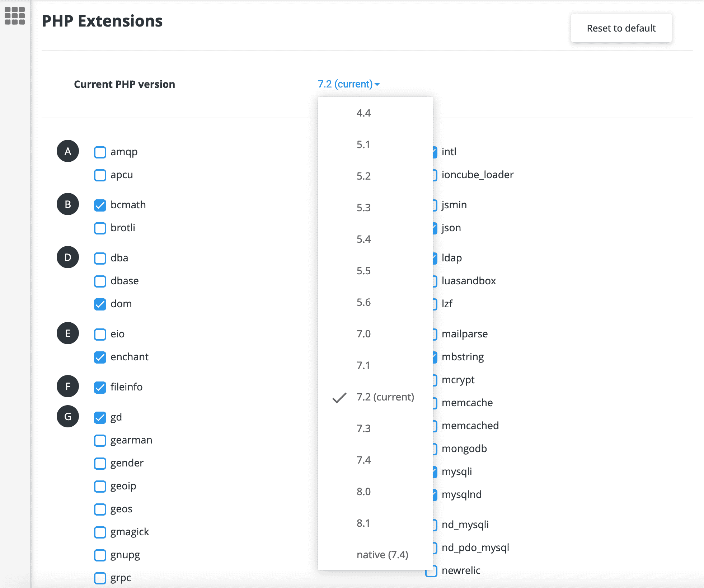This screenshot has width=704, height=588.
Task: Click the memcache extension label
Action: coord(467,403)
